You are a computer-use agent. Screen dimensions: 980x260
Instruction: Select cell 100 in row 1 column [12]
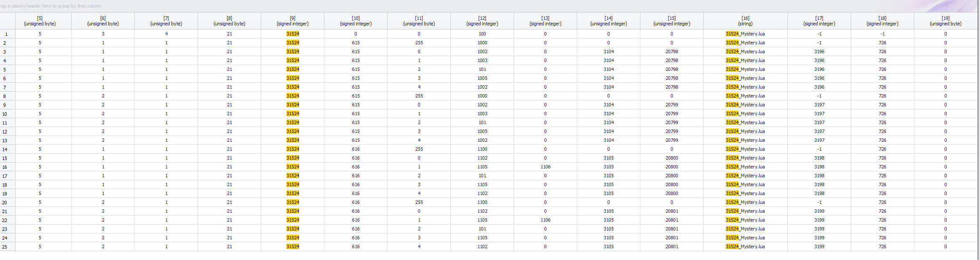482,34
